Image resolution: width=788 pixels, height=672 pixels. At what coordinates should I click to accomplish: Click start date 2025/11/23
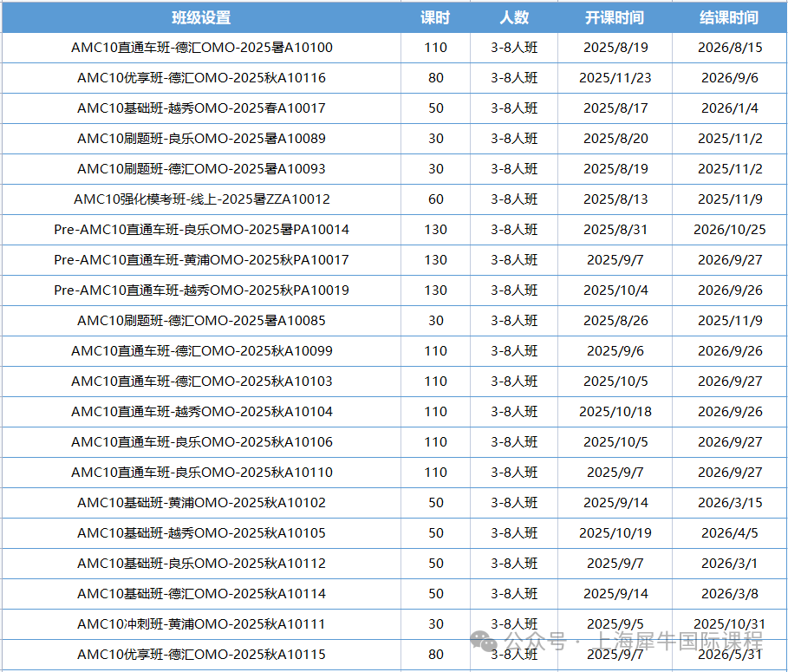coord(615,78)
